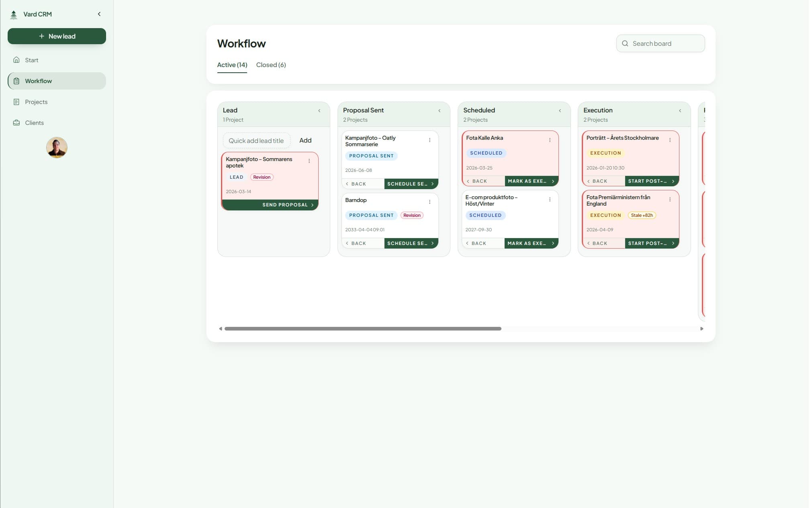Open Projects using its document icon
Viewport: 812px width, 508px height.
16,102
